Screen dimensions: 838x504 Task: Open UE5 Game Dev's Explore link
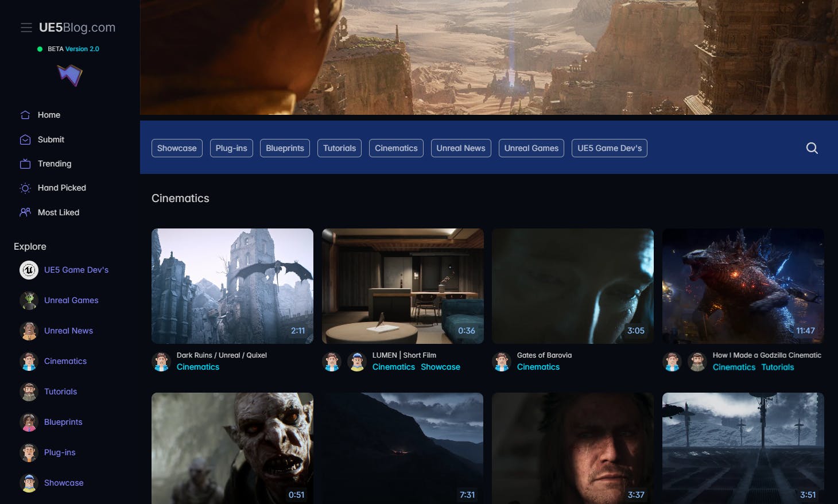tap(76, 270)
